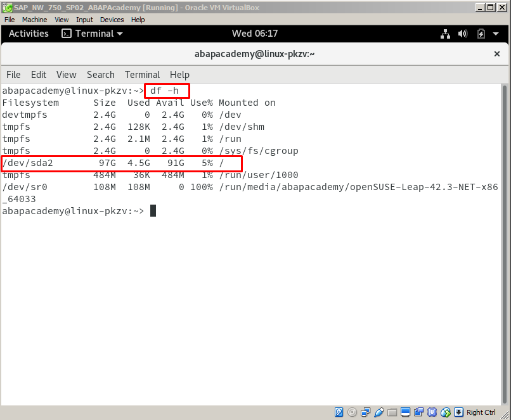This screenshot has width=511, height=420.
Task: Click the GNOME network status icon
Action: 445,34
